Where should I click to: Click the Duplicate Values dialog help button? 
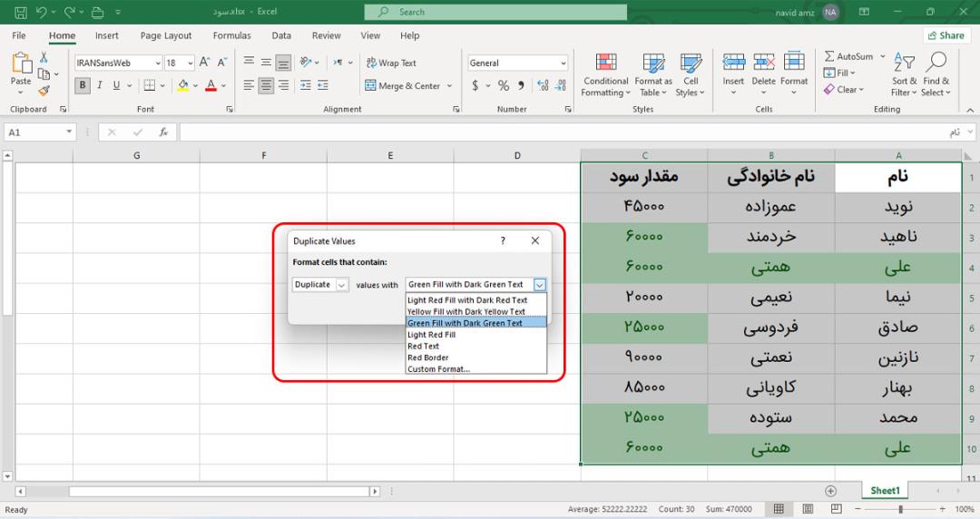tap(503, 240)
